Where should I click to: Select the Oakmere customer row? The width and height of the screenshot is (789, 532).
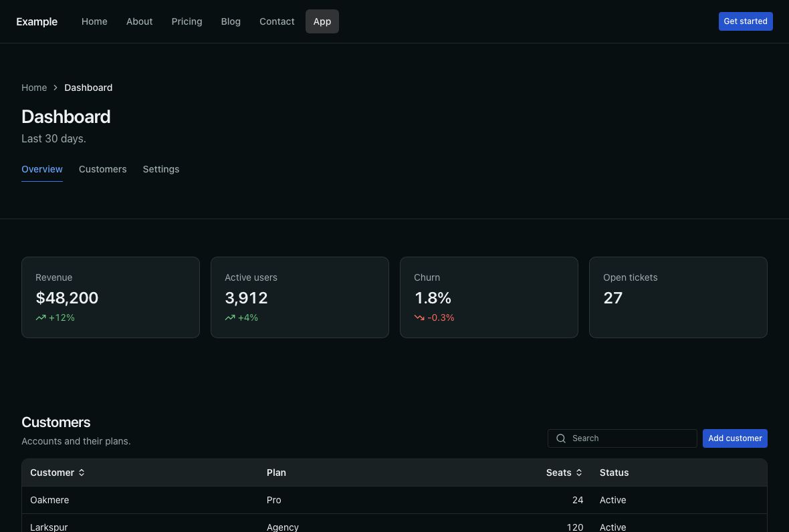(x=394, y=500)
